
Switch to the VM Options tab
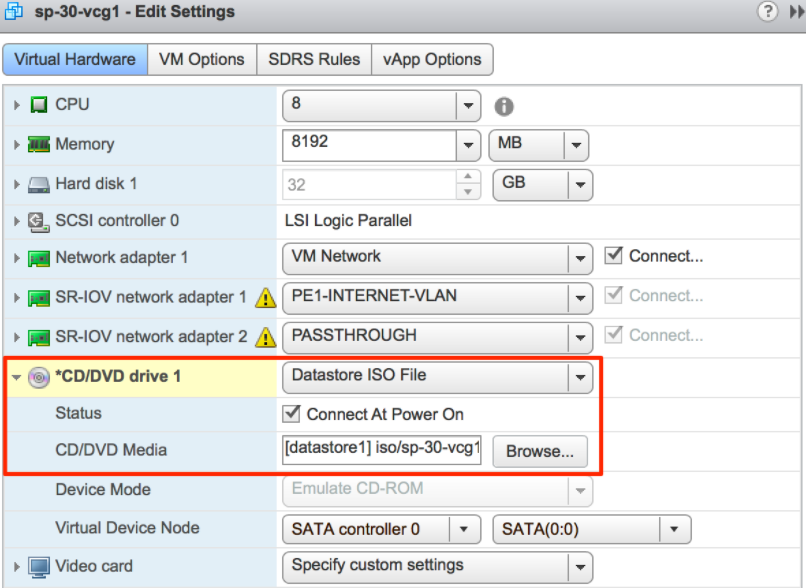(201, 59)
